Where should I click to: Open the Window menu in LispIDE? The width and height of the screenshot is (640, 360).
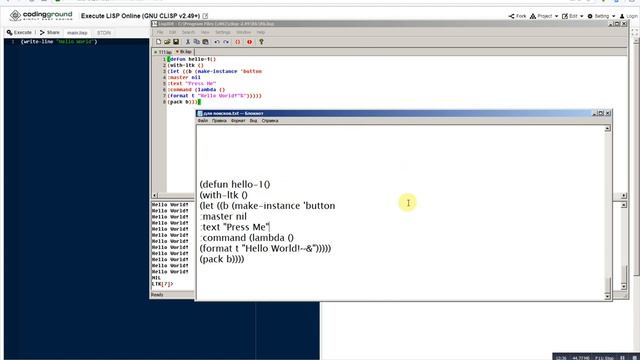[244, 32]
